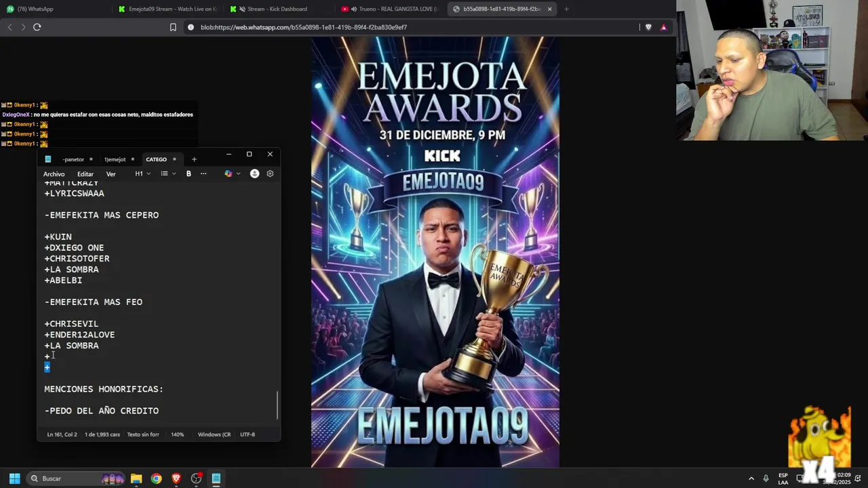Image resolution: width=868 pixels, height=488 pixels.
Task: Click the text line +CHRISEVIL
Action: [71, 324]
